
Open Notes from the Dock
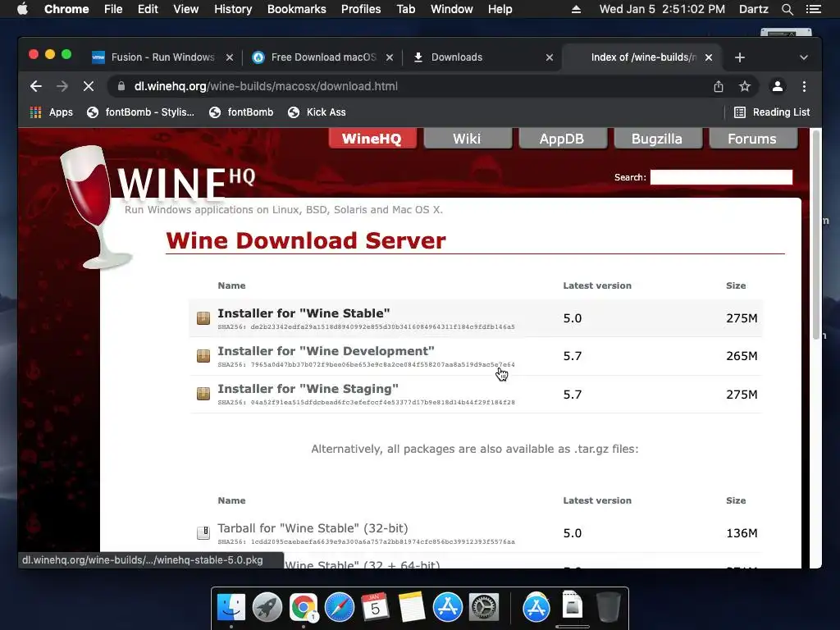click(x=412, y=608)
